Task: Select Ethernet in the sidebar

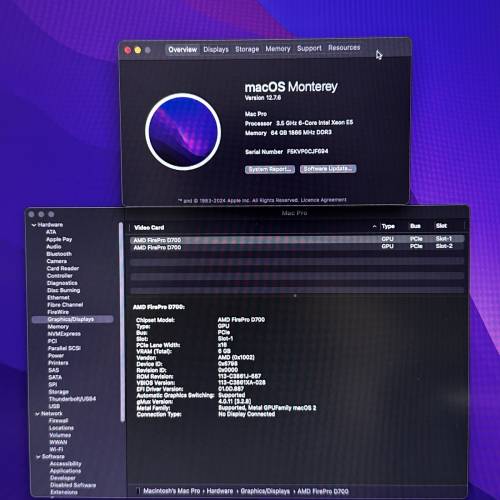Action: (x=58, y=298)
